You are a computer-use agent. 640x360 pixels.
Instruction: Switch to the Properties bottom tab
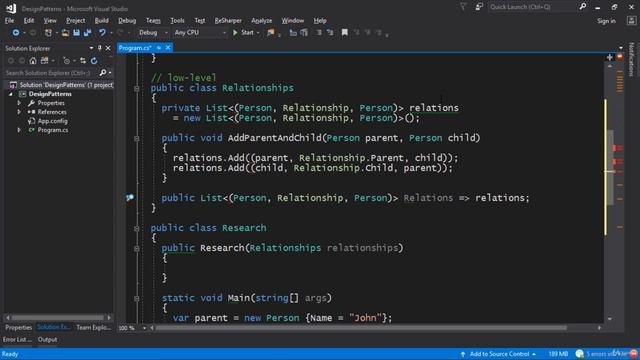18,327
